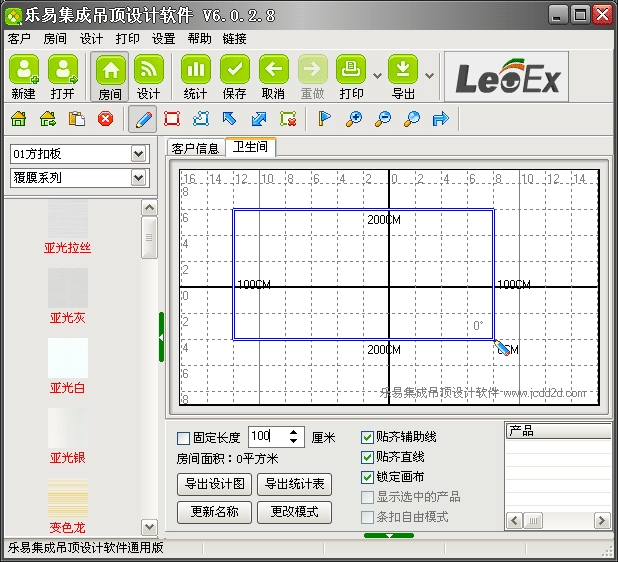Screen dimensions: 618x562
Task: Click the 保存 (Save) checkmark icon
Action: pyautogui.click(x=235, y=71)
